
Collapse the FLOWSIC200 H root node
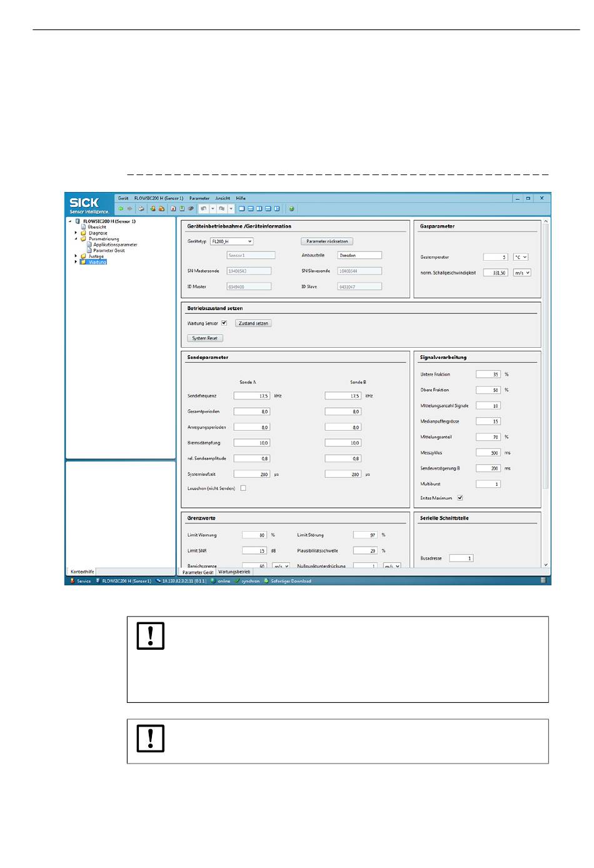70,221
